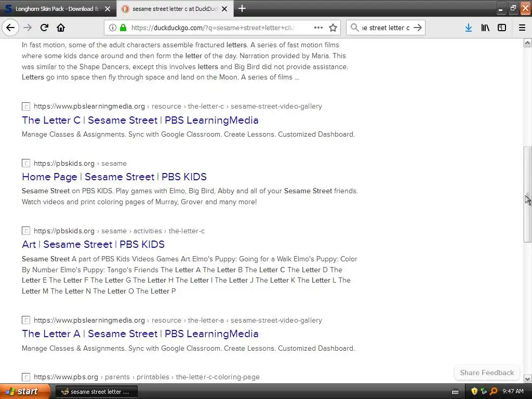Bookmark this page with the star

click(333, 28)
